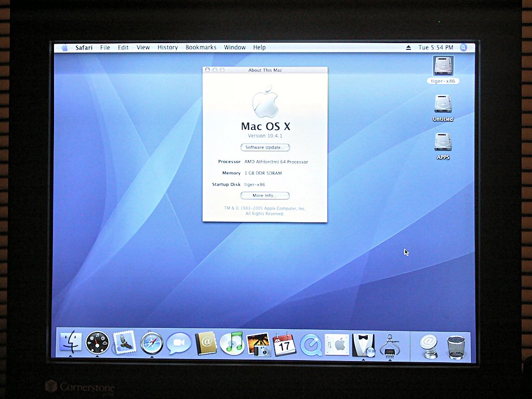Minimize the About This Mac window
Image resolution: width=532 pixels, height=399 pixels.
tap(215, 70)
